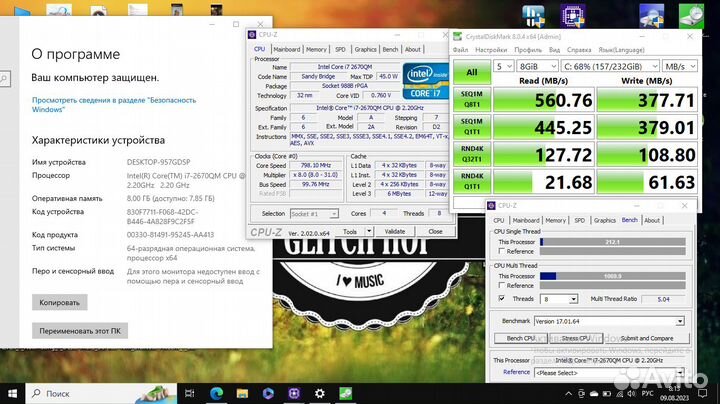Screen dimensions: 720x404
Task: Open the Selection Socket #1 dropdown
Action: tap(314, 214)
